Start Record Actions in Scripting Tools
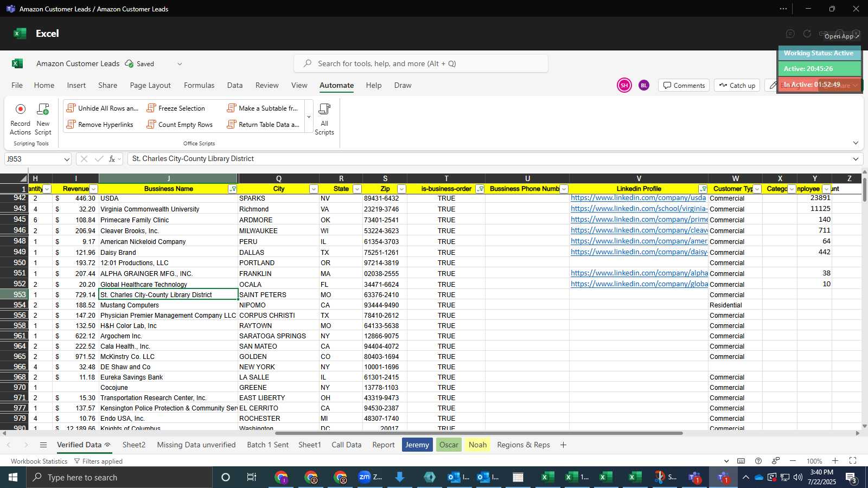This screenshot has height=488, width=868. pos(20,119)
